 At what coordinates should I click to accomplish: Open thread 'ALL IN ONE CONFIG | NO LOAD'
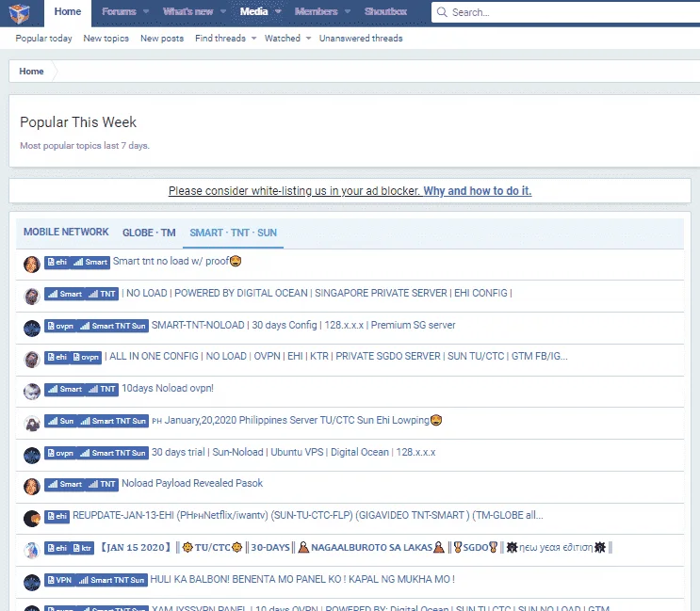336,357
